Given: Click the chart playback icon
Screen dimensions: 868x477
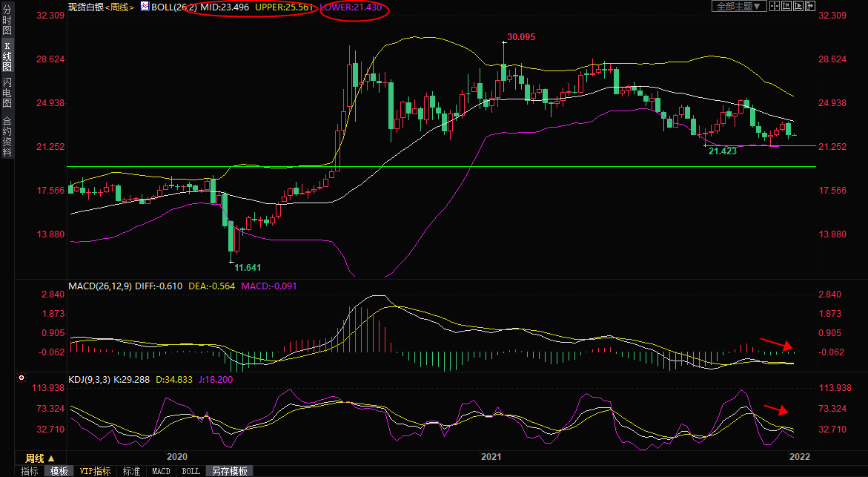Looking at the screenshot, I should coord(798,7).
